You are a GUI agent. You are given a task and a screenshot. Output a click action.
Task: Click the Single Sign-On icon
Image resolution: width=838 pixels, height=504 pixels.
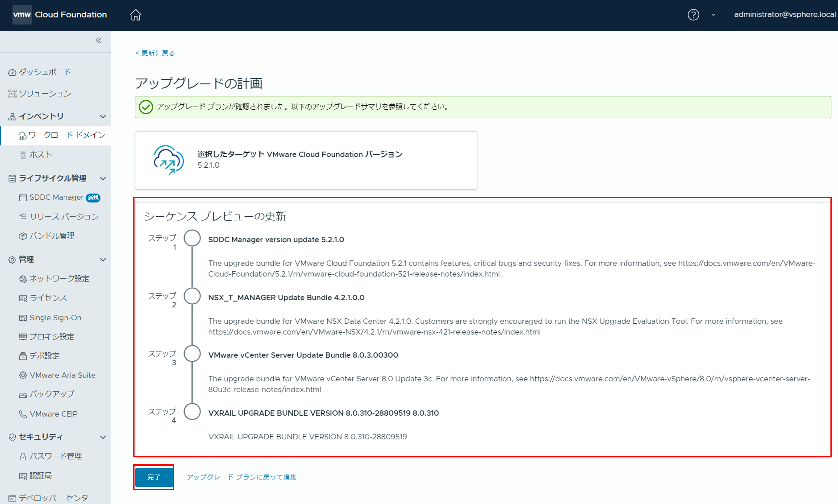point(23,318)
